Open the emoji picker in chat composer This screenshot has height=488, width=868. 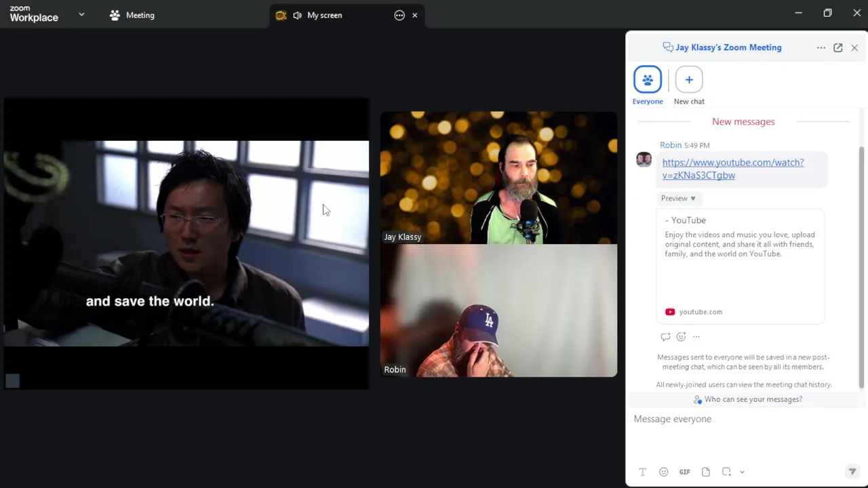click(x=663, y=472)
